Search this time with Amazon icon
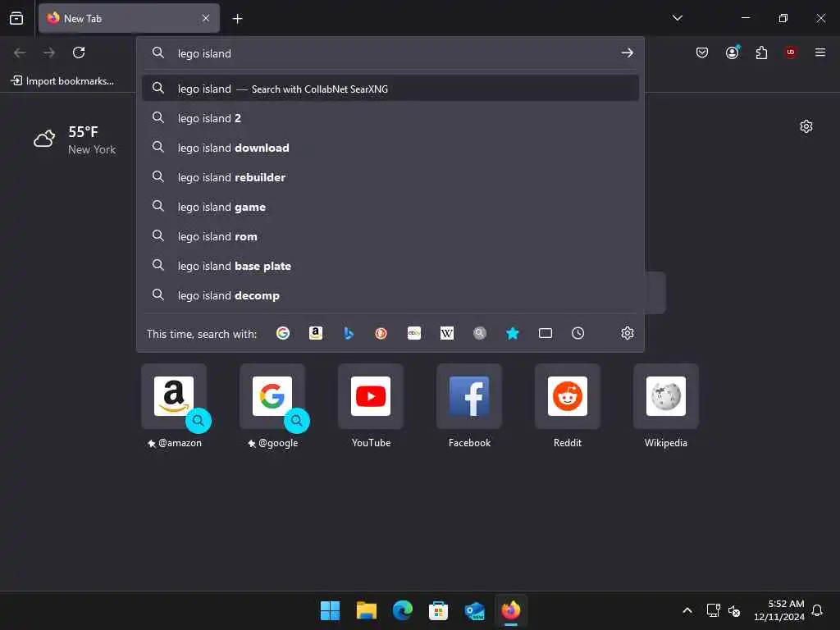This screenshot has width=840, height=630. pyautogui.click(x=316, y=333)
